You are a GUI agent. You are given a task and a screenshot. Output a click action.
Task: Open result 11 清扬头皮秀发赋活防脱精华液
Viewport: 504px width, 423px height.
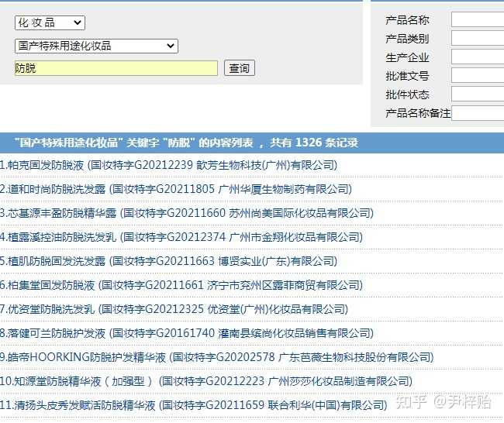tap(194, 405)
